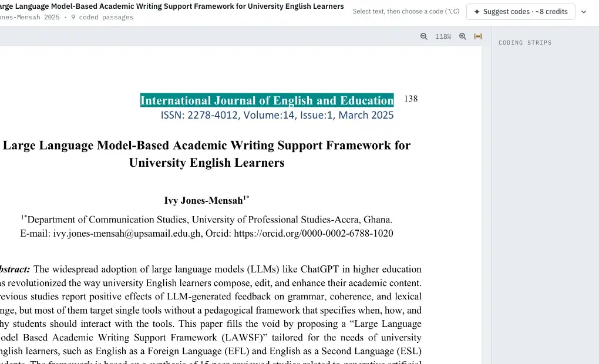
Task: Select the CODING STRIPS panel heading
Action: tap(525, 43)
